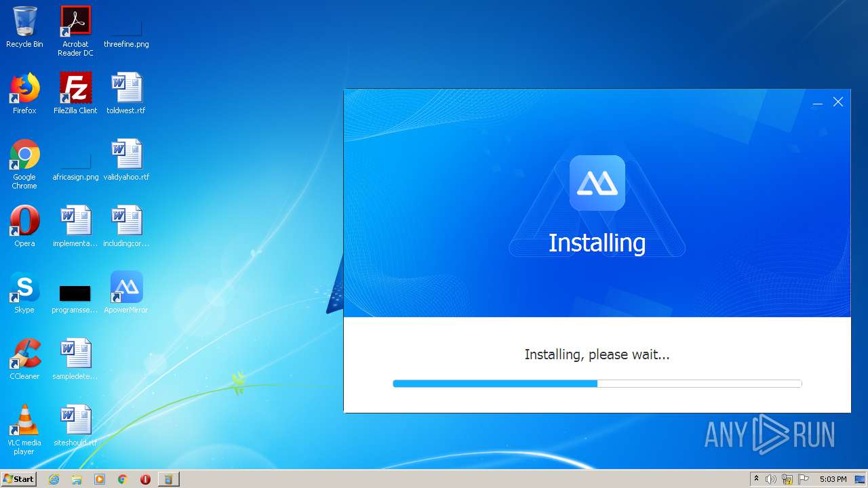Minimize the installer window
The width and height of the screenshot is (868, 488).
(818, 102)
